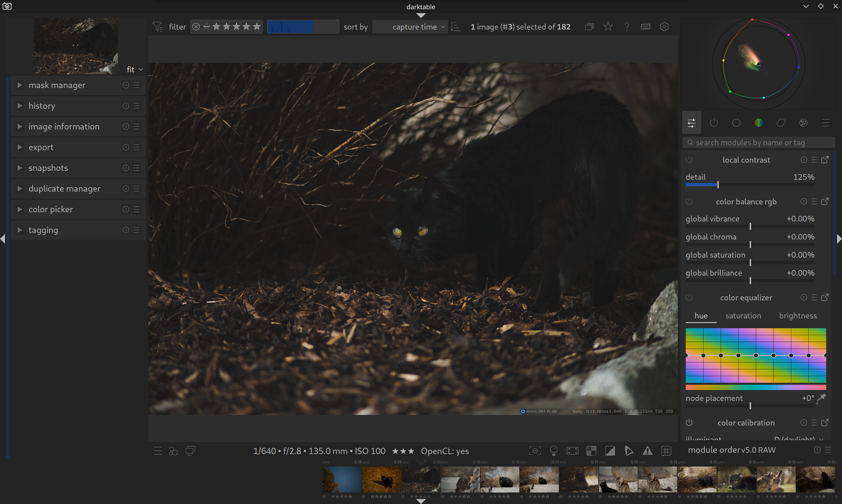Switch to the saturation tab

click(743, 316)
